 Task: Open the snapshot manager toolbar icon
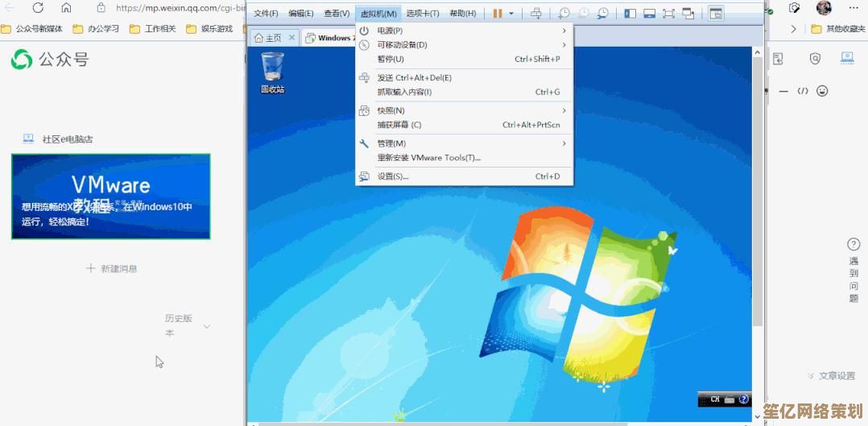pos(602,14)
